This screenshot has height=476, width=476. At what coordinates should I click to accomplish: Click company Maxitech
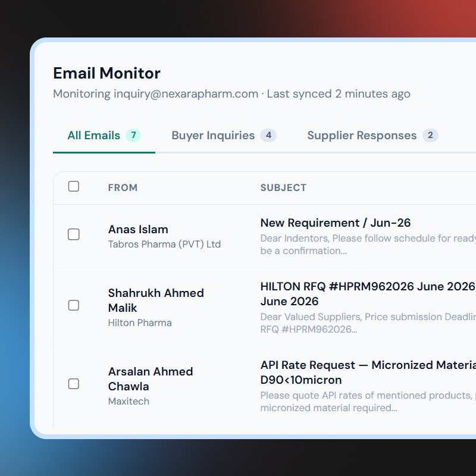point(129,401)
